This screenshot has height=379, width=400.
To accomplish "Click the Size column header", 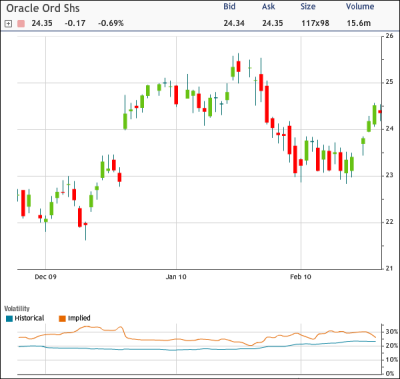I will [x=308, y=7].
